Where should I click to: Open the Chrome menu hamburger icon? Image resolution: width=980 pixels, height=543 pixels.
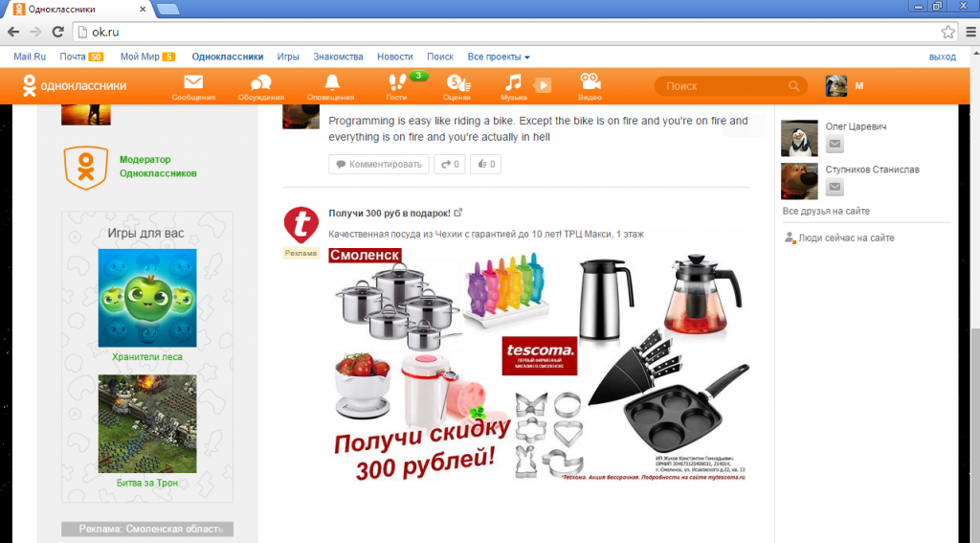point(970,32)
